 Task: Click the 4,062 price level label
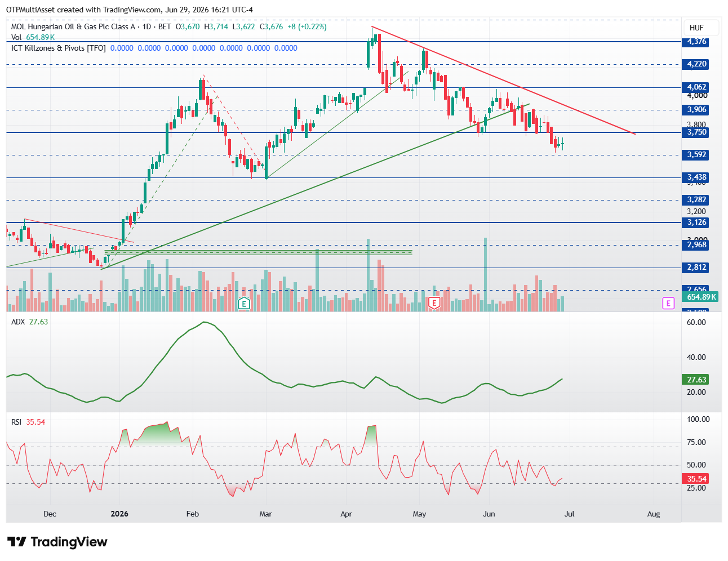click(696, 87)
